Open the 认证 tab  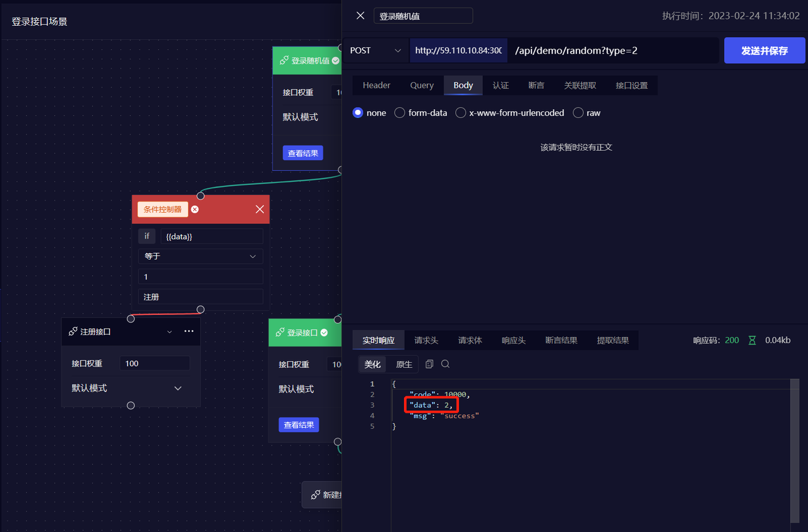point(501,85)
